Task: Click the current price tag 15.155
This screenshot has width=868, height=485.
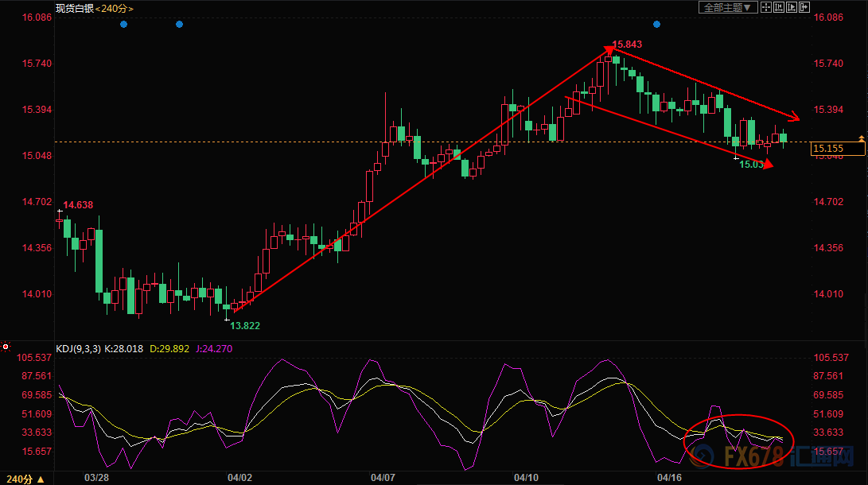Action: point(828,148)
